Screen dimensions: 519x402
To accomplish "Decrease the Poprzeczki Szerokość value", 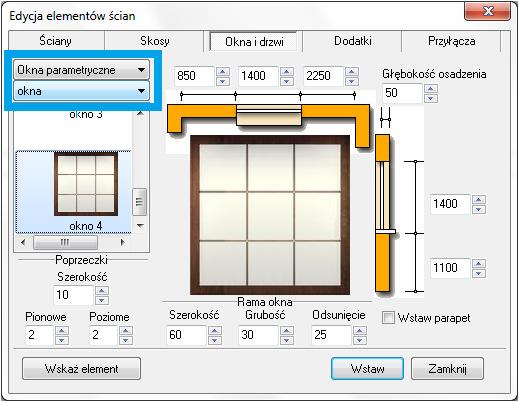I will pos(101,300).
